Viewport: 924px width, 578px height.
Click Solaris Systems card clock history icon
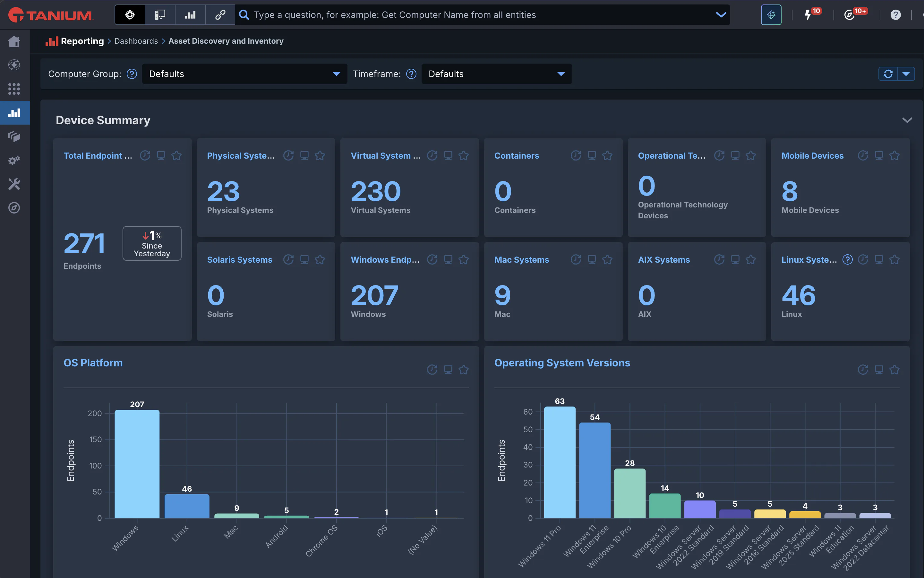click(288, 259)
